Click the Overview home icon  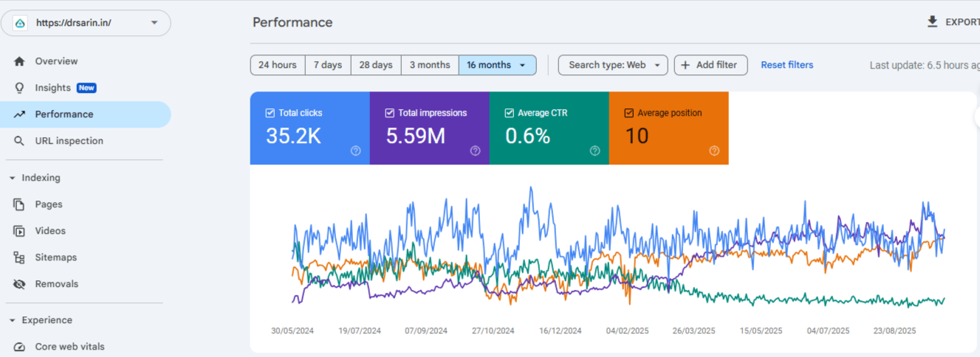19,61
